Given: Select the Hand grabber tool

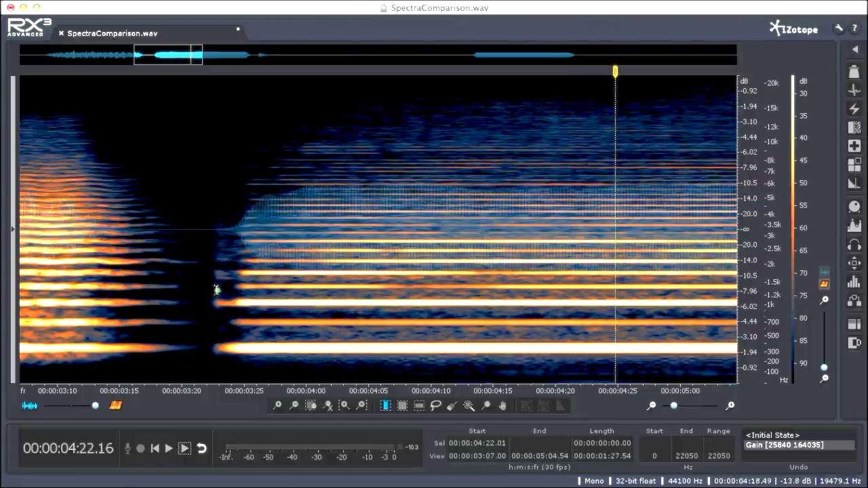Looking at the screenshot, I should coord(503,405).
